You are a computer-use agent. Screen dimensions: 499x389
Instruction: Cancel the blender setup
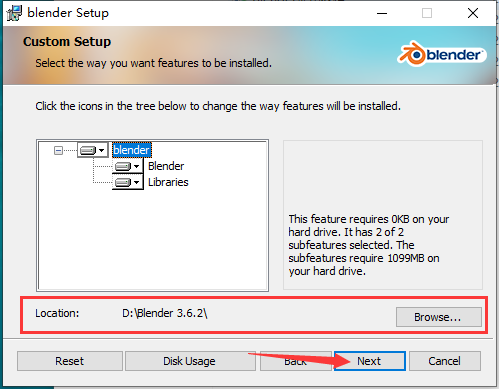pos(445,361)
